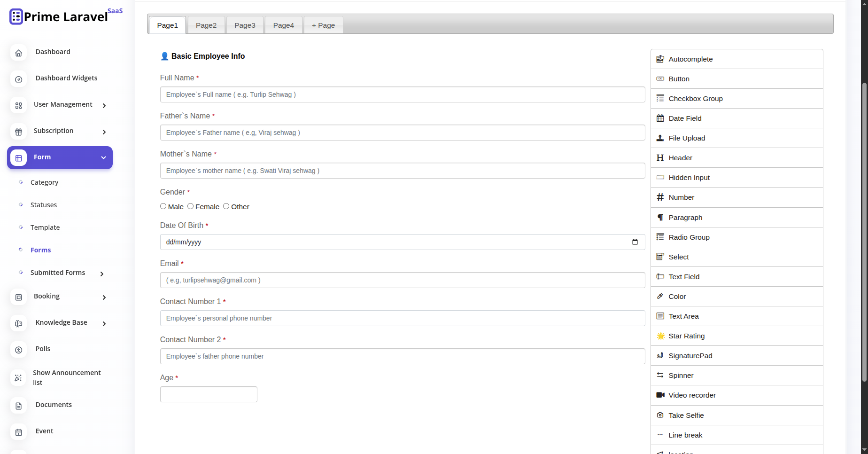The height and width of the screenshot is (454, 868).
Task: Expand the Submitted Forms chevron
Action: [102, 274]
